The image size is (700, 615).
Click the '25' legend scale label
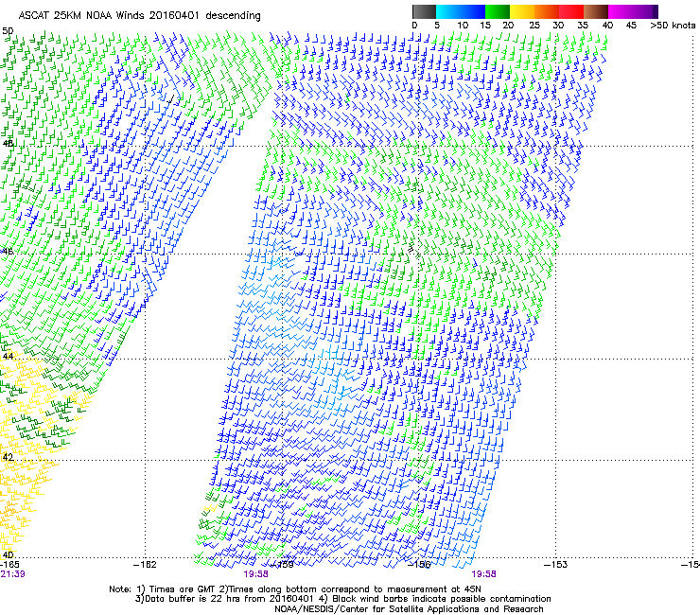point(534,26)
